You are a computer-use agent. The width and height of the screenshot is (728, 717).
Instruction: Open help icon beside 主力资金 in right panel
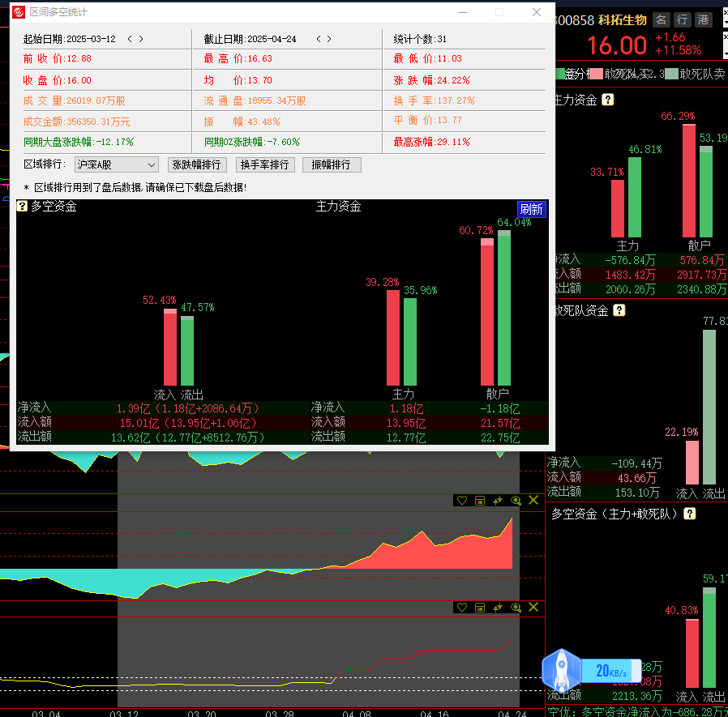[608, 100]
